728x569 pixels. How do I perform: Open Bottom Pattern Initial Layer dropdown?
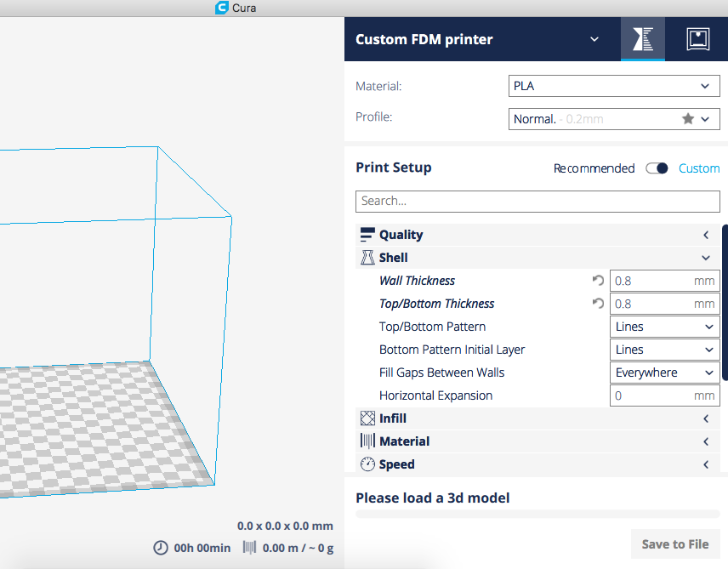pyautogui.click(x=665, y=350)
